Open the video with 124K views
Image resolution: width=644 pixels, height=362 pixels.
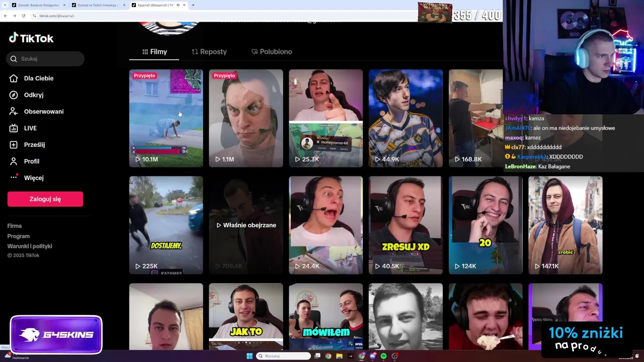tap(486, 225)
